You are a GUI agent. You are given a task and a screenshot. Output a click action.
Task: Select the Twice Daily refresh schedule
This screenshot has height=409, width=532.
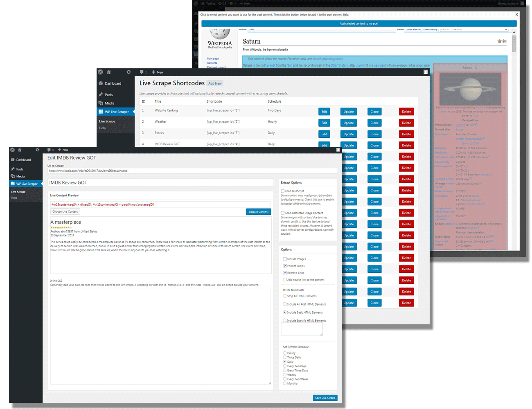(285, 357)
